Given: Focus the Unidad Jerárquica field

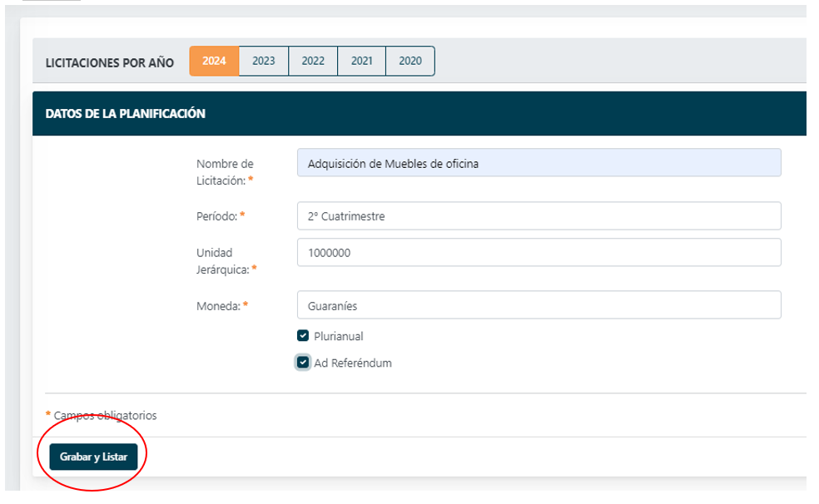Looking at the screenshot, I should [539, 253].
